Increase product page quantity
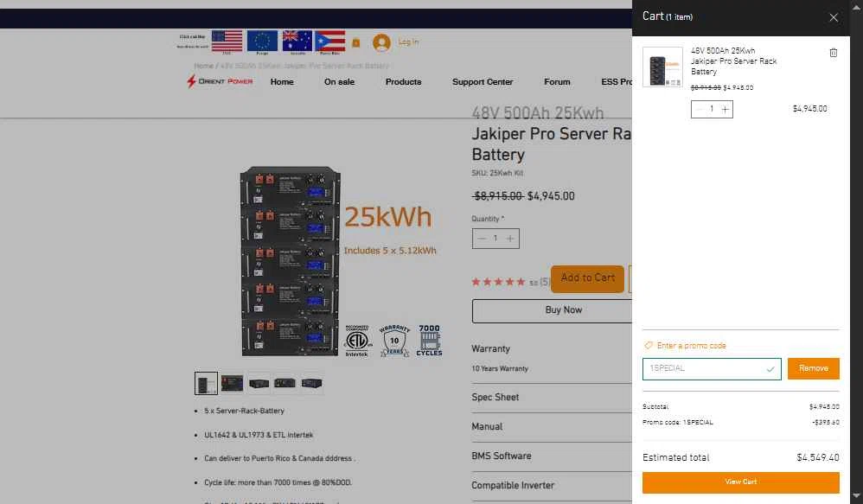This screenshot has width=863, height=504. 509,239
